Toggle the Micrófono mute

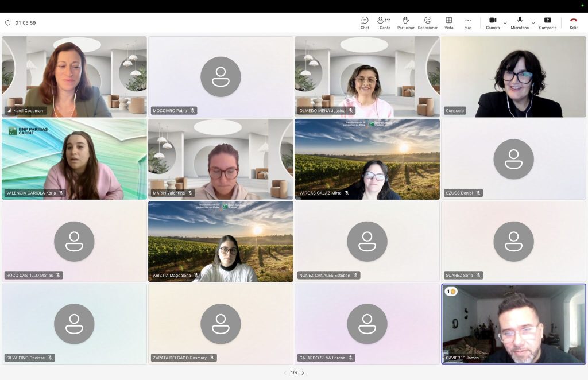click(519, 23)
